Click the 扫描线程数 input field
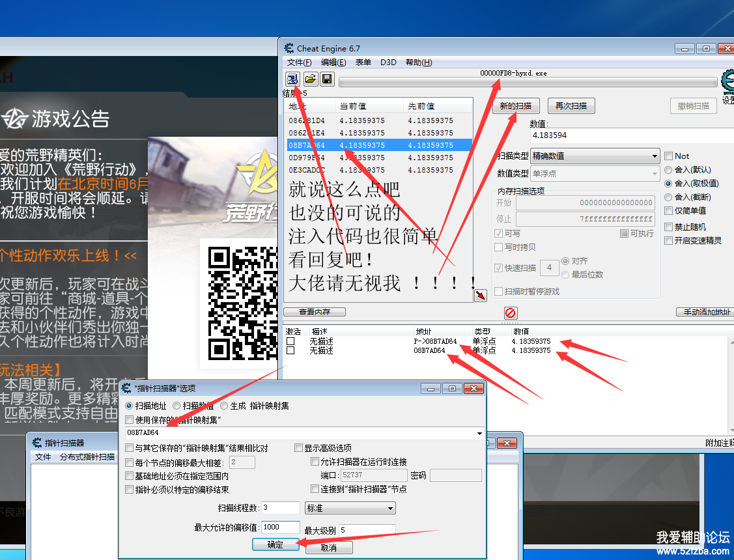The width and height of the screenshot is (734, 560). click(x=281, y=508)
